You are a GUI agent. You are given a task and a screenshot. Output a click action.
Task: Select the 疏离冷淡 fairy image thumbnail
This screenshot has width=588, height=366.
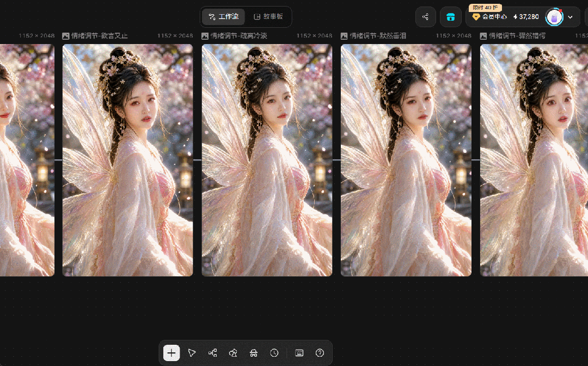coord(267,160)
